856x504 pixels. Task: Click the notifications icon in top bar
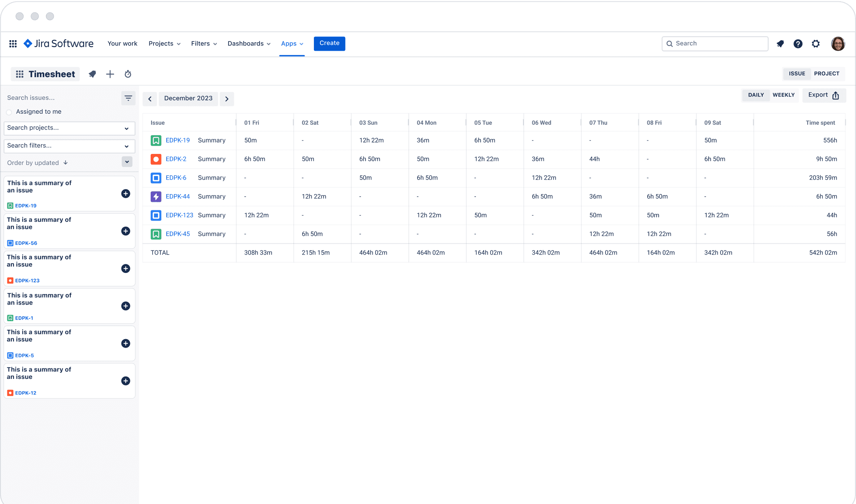click(780, 44)
